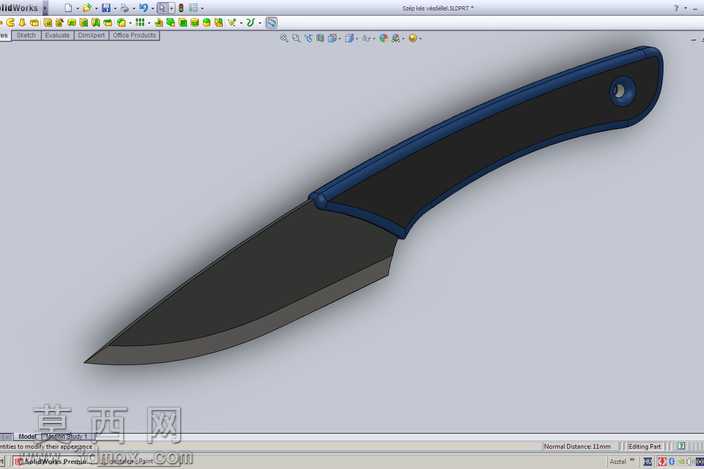
Task: Activate the Select cursor tool
Action: point(163,8)
